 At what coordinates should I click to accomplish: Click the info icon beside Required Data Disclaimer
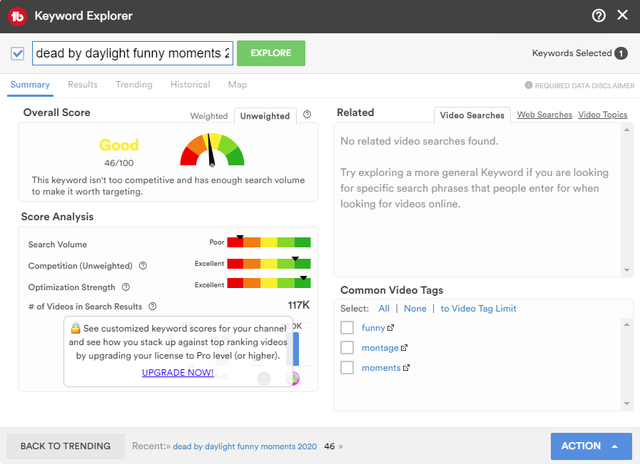[x=529, y=85]
